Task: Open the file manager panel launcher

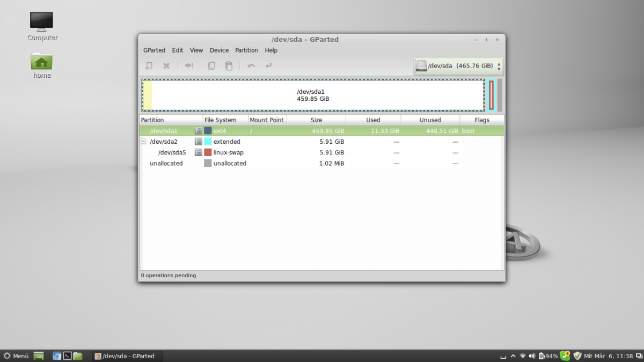Action: click(78, 356)
